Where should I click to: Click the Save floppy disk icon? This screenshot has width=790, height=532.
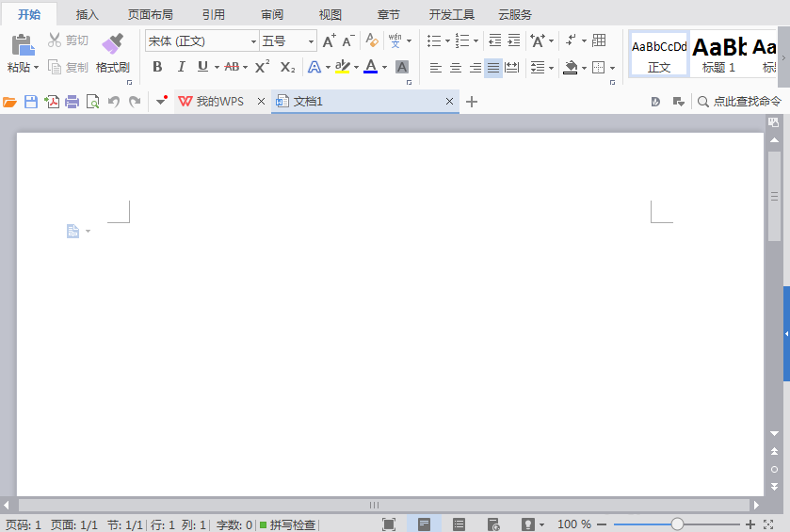[x=31, y=102]
